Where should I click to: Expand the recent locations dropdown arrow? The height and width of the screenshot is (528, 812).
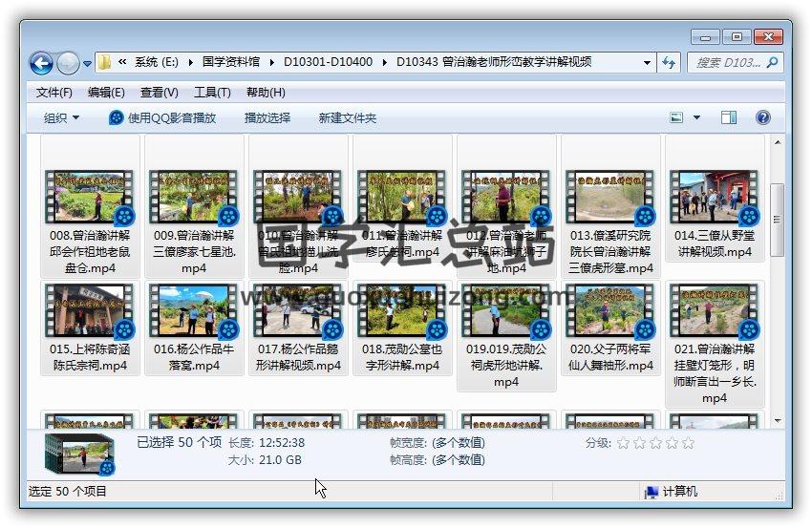pyautogui.click(x=88, y=64)
